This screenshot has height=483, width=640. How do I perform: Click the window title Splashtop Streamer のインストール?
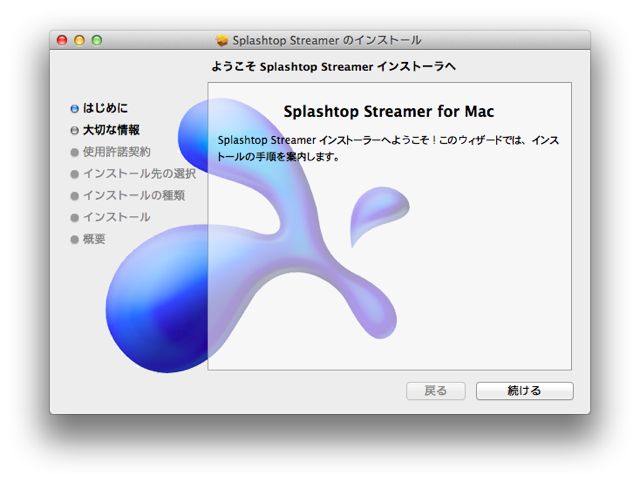(x=327, y=40)
